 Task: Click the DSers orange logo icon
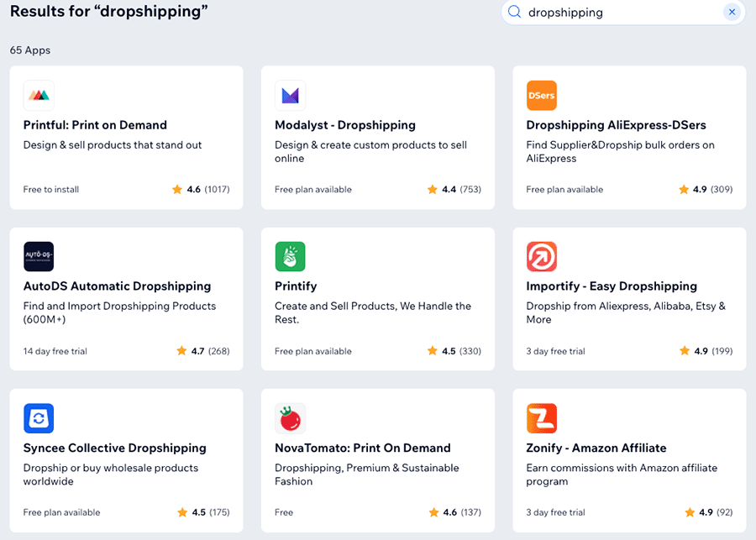coord(542,96)
